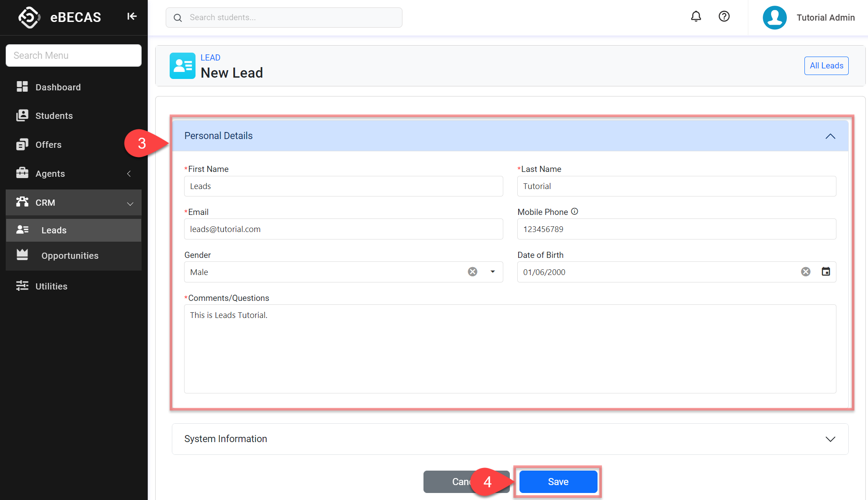868x500 pixels.
Task: Open the Students menu item
Action: (54, 116)
